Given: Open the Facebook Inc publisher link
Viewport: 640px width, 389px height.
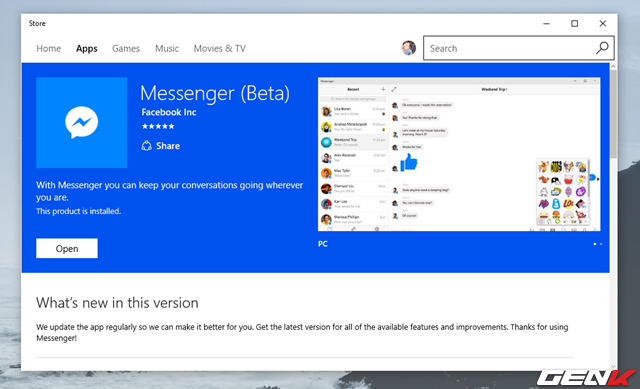Looking at the screenshot, I should click(169, 112).
